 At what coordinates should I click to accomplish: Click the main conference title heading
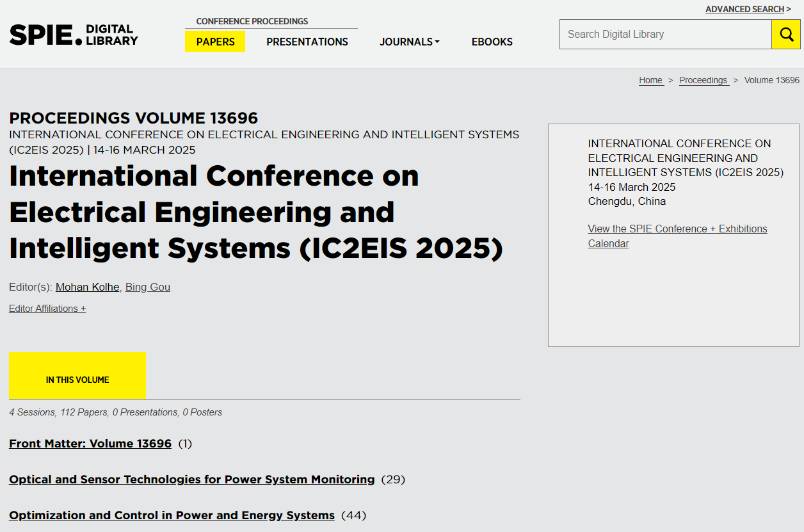pos(256,212)
